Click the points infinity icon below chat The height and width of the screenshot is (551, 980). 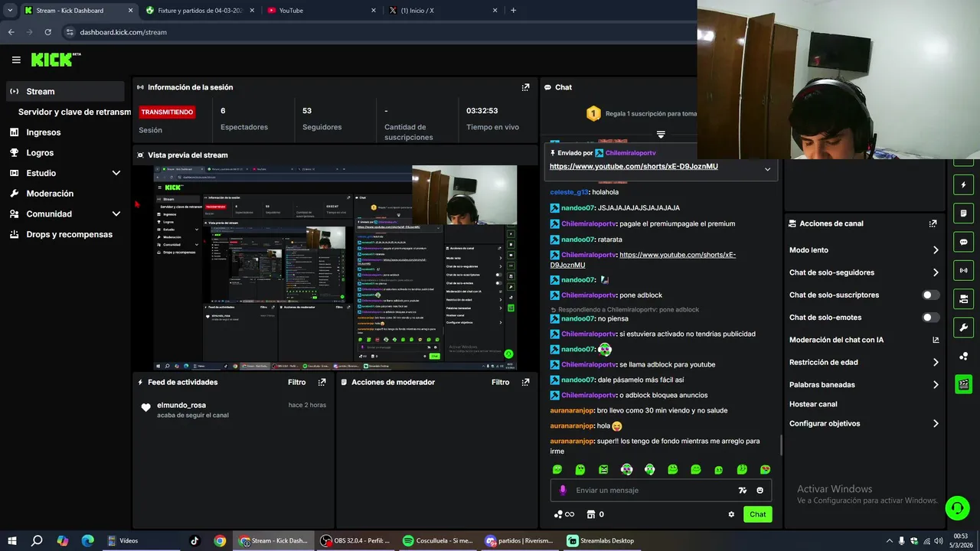click(563, 514)
